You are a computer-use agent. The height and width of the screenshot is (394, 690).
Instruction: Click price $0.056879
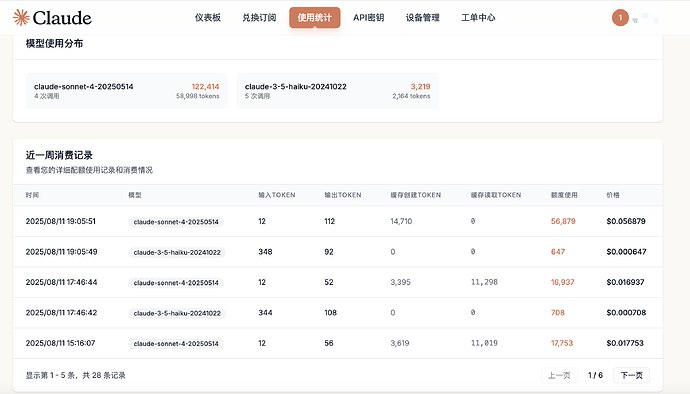coord(626,221)
